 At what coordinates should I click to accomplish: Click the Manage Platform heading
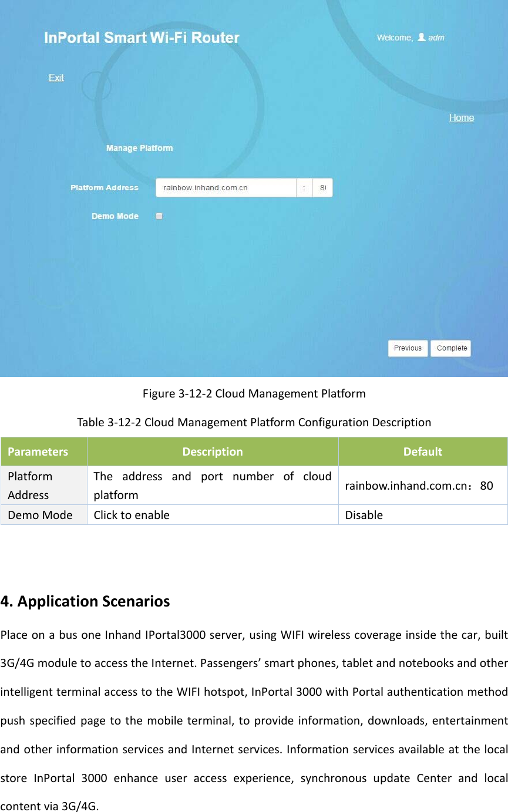click(139, 148)
